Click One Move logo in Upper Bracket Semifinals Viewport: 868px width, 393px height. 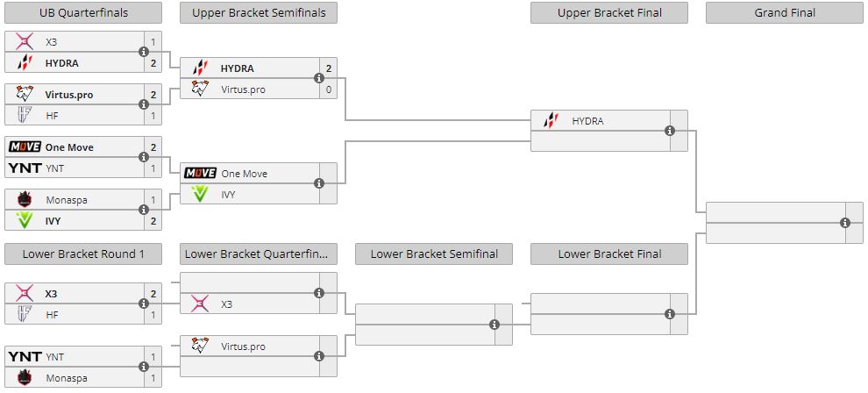pos(200,174)
